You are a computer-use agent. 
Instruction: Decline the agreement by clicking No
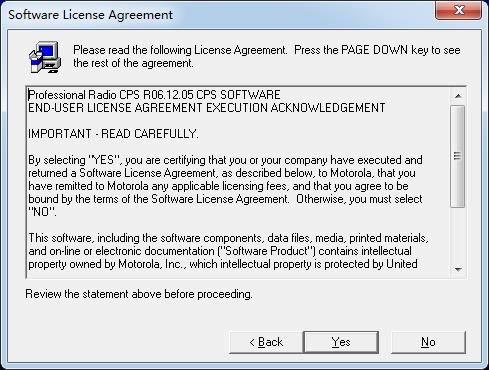pos(428,342)
